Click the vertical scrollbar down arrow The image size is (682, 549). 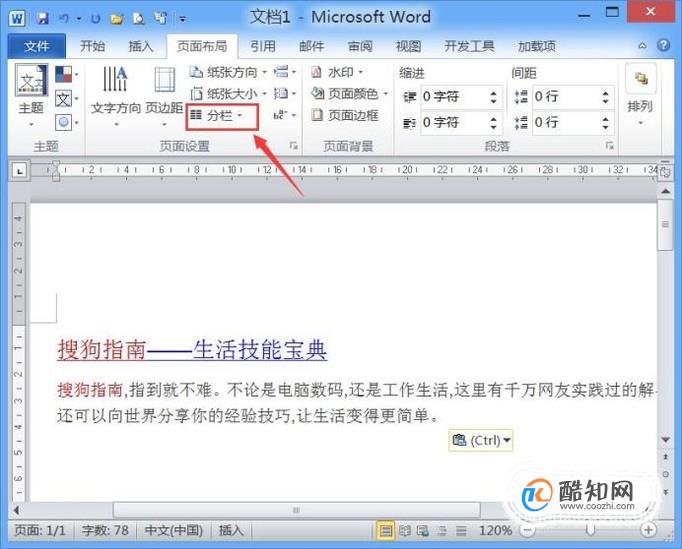click(665, 440)
